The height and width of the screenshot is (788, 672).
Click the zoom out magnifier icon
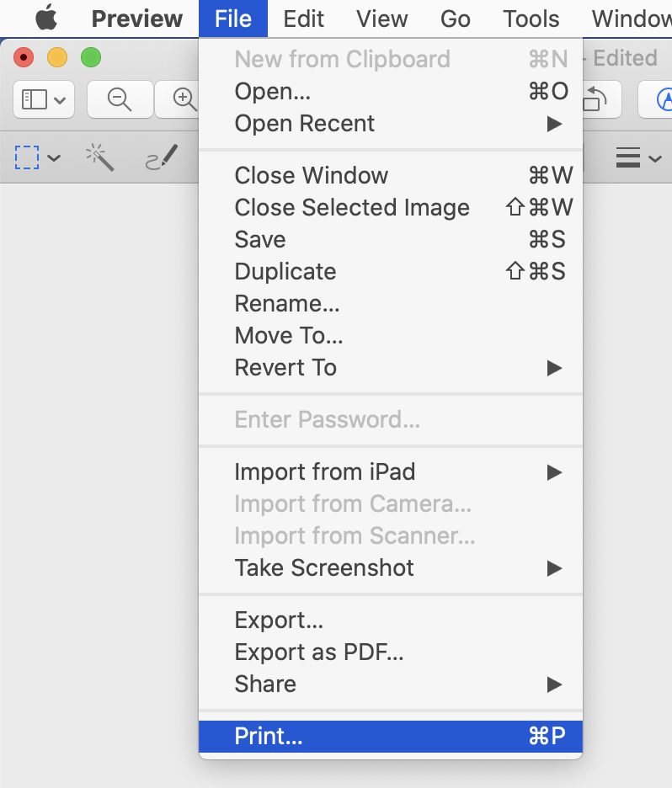pos(120,98)
